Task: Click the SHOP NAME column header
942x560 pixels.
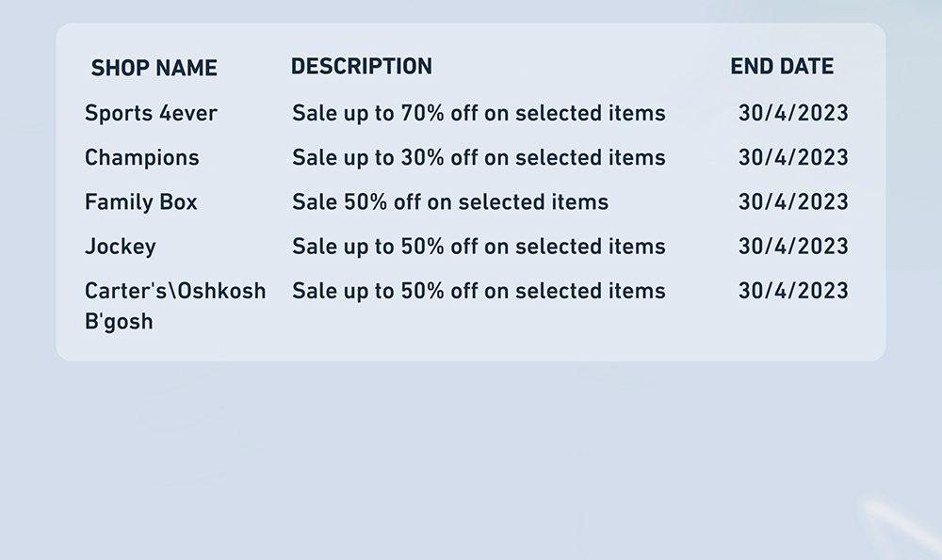Action: pyautogui.click(x=154, y=68)
